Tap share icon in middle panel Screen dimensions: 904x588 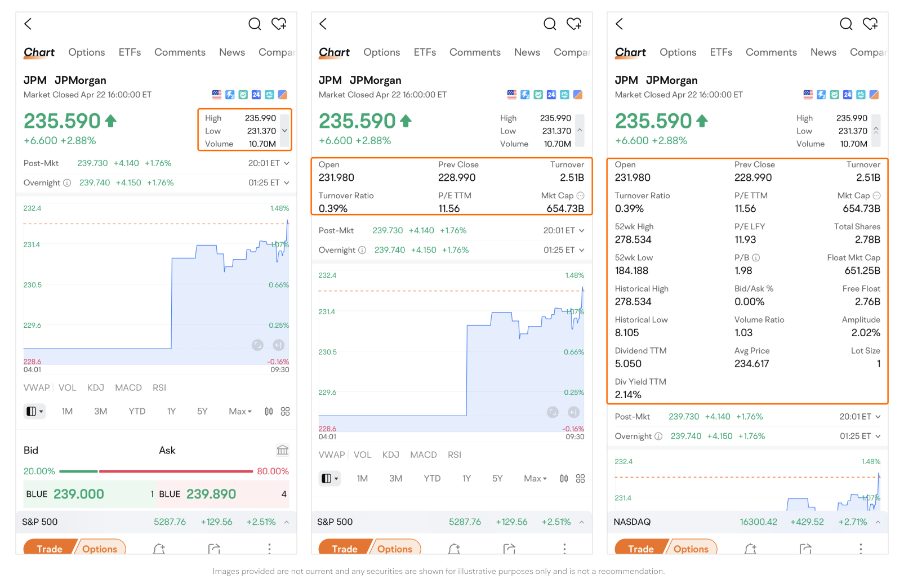tap(509, 549)
